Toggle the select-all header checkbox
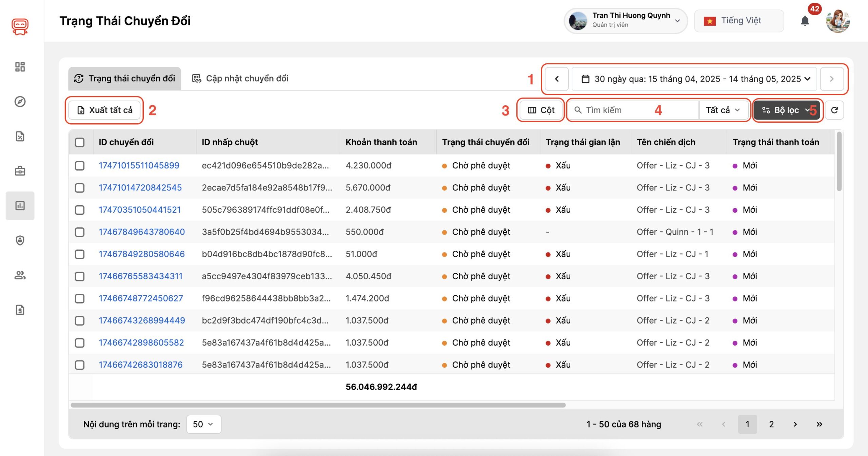The width and height of the screenshot is (868, 456). coord(80,142)
